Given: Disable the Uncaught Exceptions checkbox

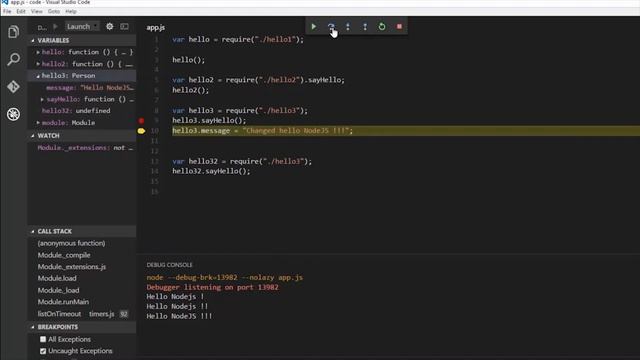Looking at the screenshot, I should click(43, 351).
